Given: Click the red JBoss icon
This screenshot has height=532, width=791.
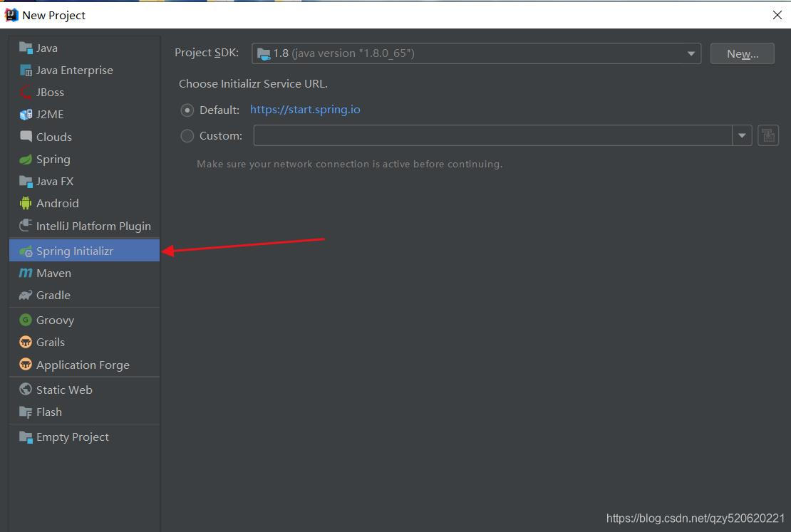Looking at the screenshot, I should click(26, 93).
